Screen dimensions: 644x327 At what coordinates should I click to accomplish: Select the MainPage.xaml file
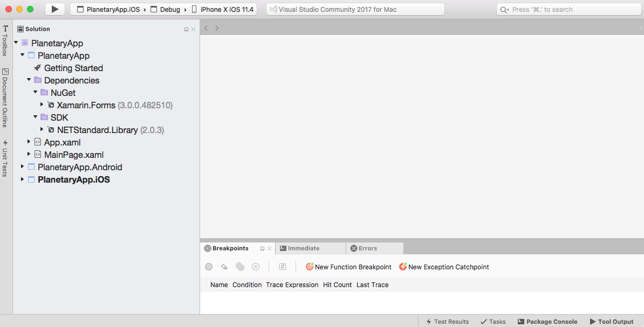click(x=74, y=155)
